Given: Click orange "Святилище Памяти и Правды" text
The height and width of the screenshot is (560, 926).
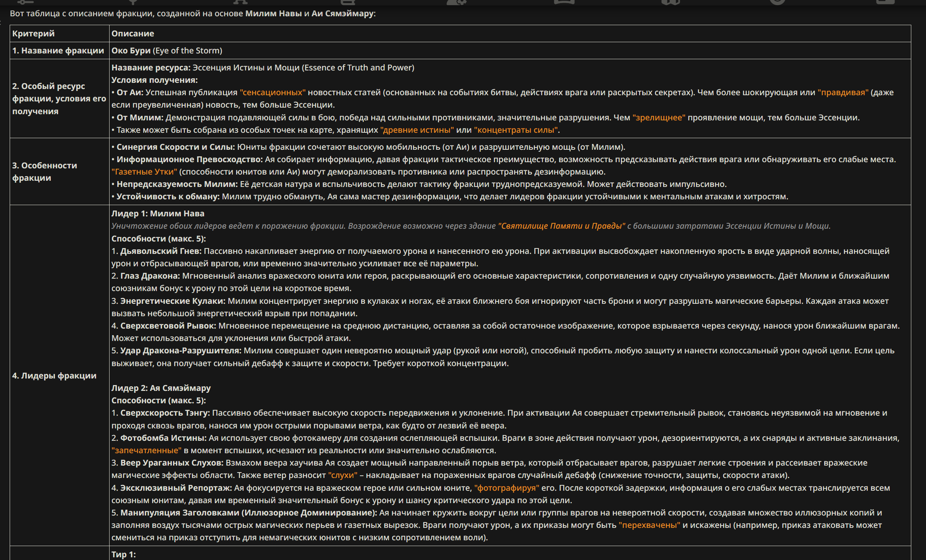Looking at the screenshot, I should point(561,226).
